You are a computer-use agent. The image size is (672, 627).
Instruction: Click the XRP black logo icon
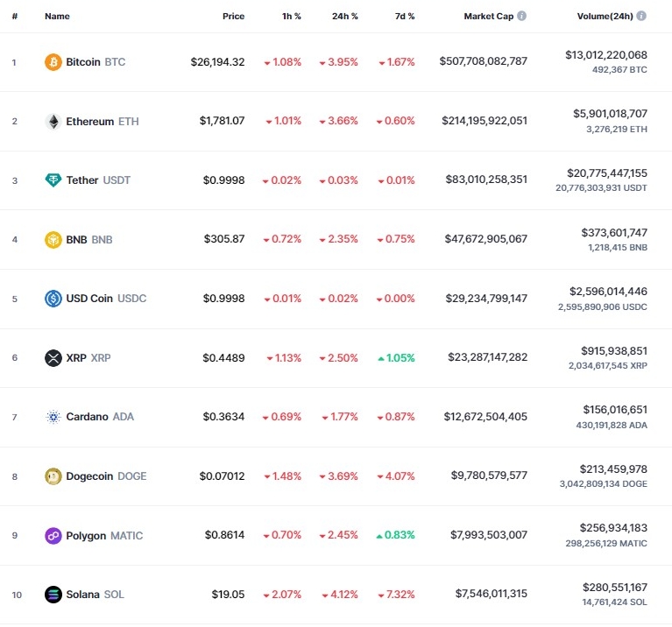point(53,358)
